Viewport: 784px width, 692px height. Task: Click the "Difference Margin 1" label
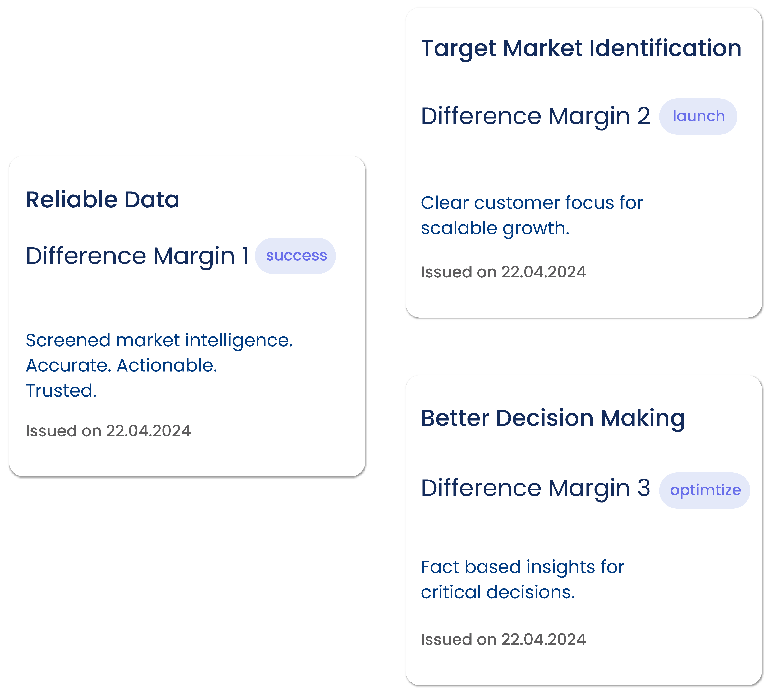coord(137,256)
